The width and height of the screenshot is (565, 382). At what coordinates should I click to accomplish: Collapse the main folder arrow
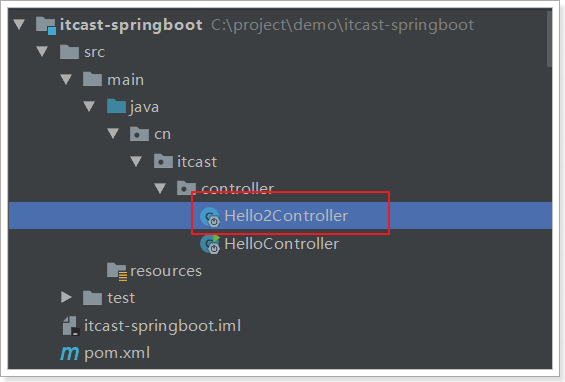click(66, 79)
